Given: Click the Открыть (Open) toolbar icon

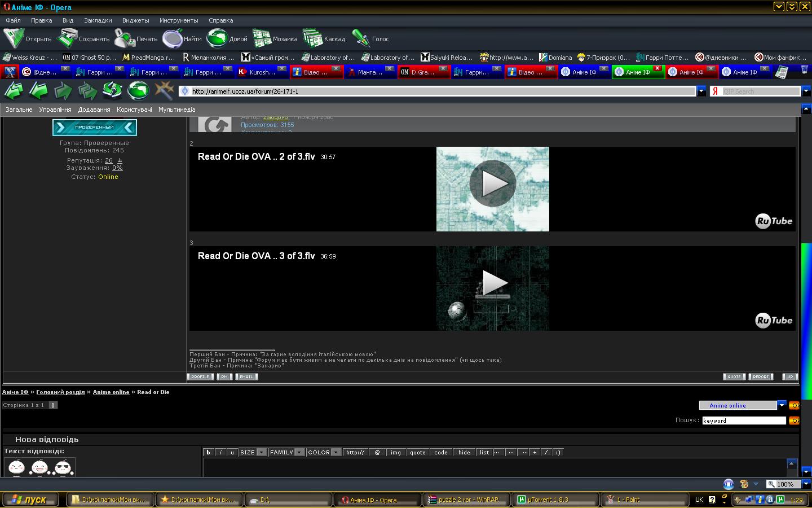Looking at the screenshot, I should point(14,38).
